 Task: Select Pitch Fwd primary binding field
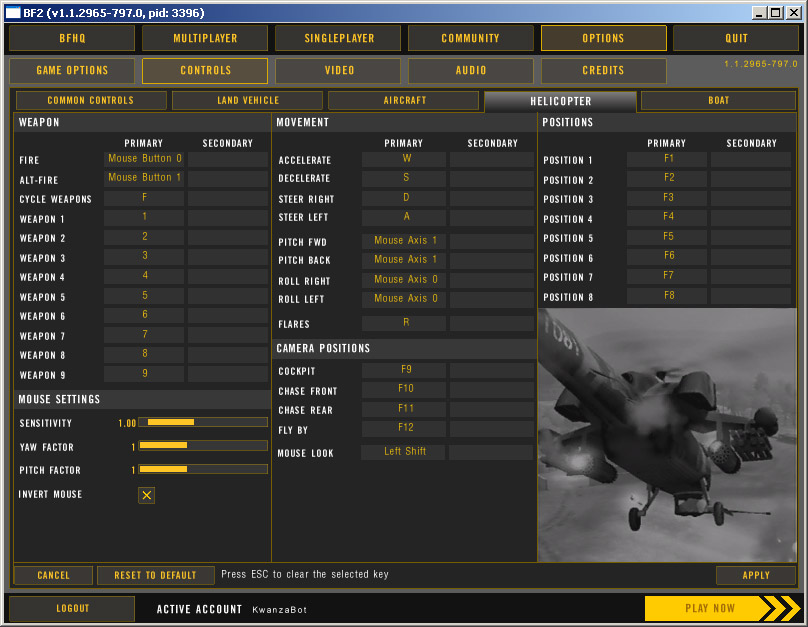(x=404, y=241)
